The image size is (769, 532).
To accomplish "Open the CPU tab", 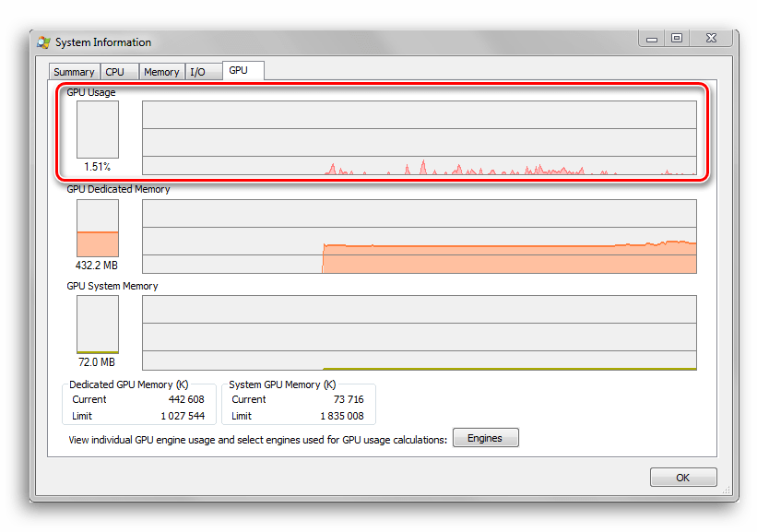I will coord(119,72).
